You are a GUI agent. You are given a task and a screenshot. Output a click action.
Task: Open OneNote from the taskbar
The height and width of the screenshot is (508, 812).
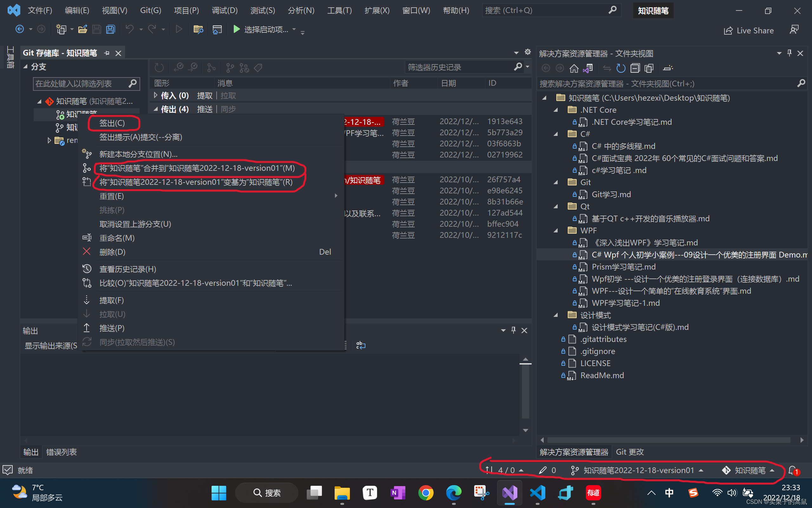coord(398,493)
